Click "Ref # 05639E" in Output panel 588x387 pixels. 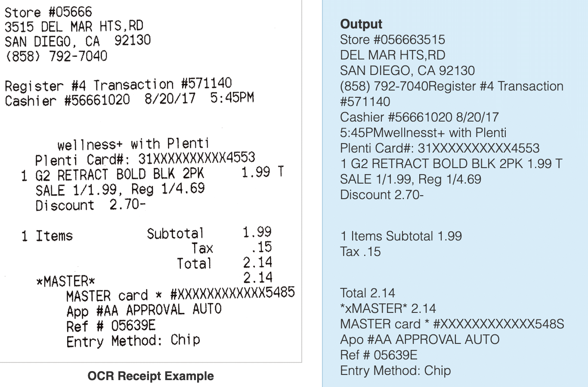378,355
